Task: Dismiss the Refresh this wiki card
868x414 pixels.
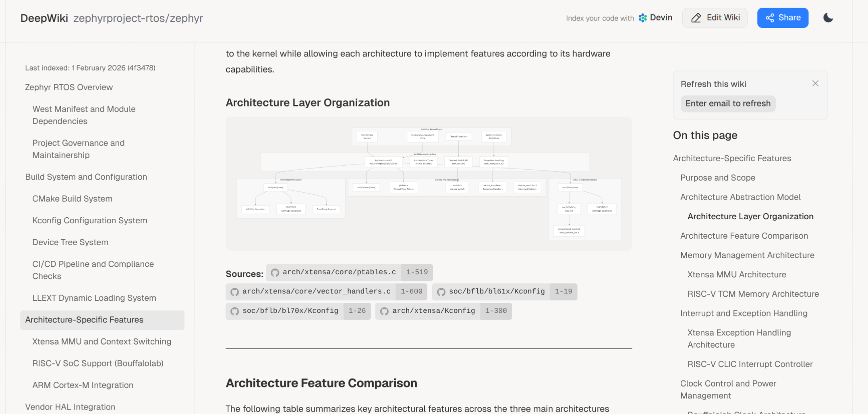Action: pos(815,83)
